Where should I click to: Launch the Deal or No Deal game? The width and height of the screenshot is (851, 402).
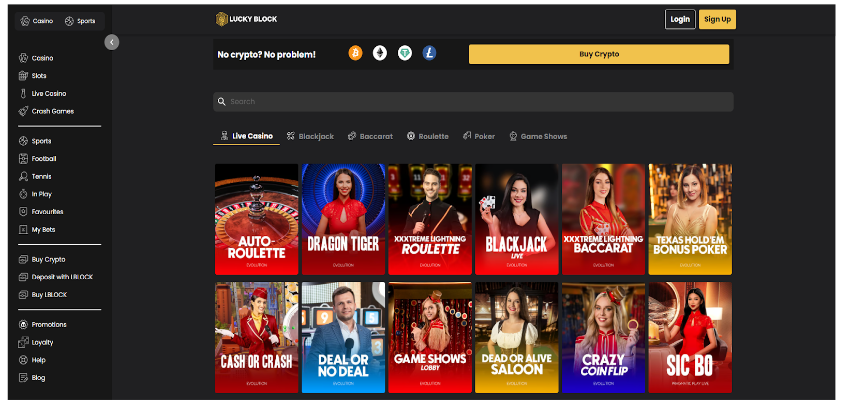344,337
